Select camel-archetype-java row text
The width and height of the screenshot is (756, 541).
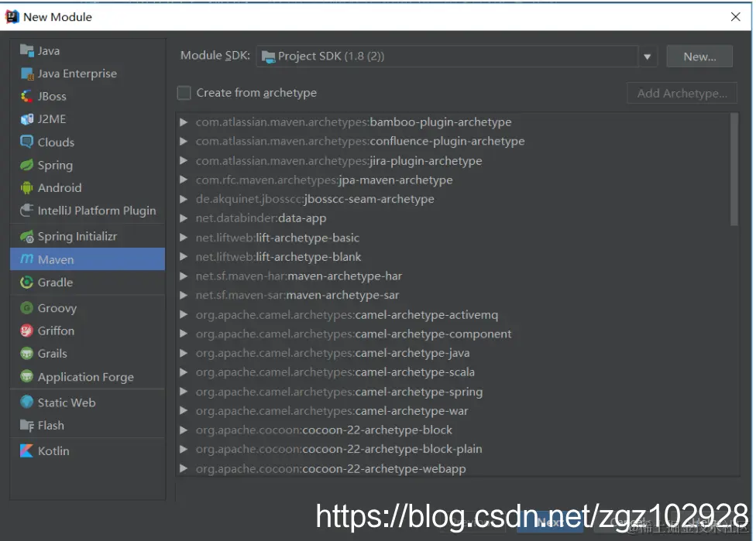coord(332,353)
